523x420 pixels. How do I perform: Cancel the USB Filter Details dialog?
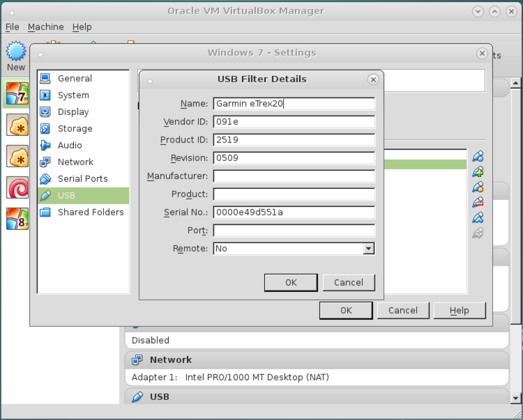pyautogui.click(x=348, y=283)
